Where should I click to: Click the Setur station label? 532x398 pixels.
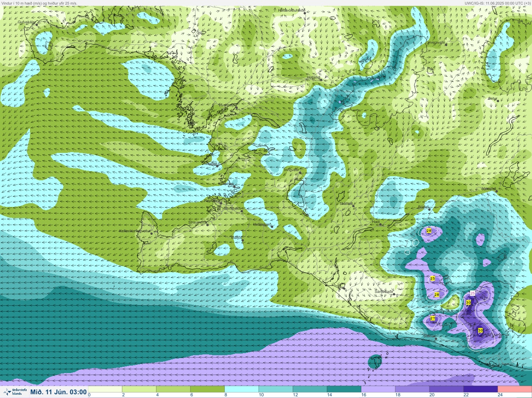point(493,98)
